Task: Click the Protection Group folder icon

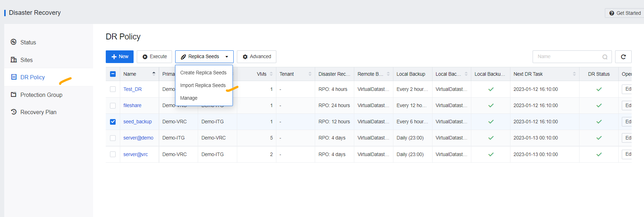Action: coord(14,94)
